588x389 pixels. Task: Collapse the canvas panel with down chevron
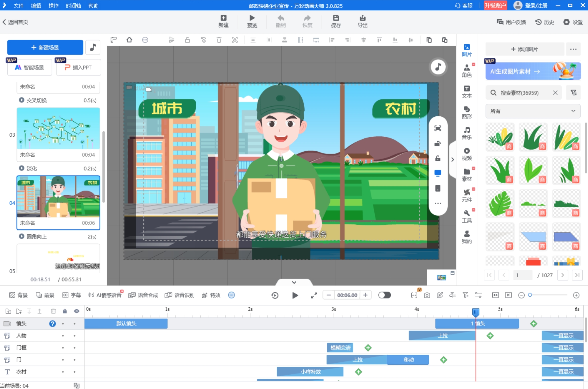click(x=294, y=282)
